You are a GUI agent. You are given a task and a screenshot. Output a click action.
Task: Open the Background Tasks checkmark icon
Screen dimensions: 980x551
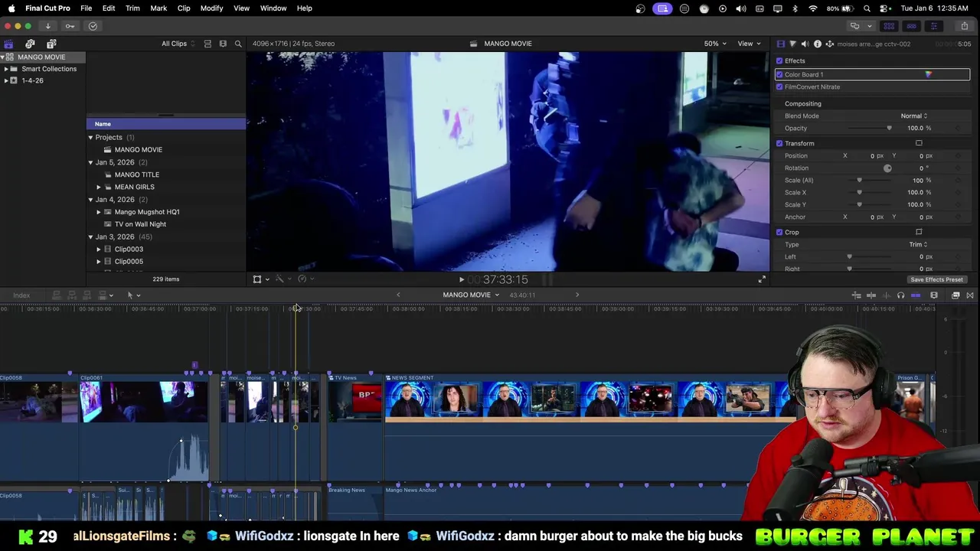(x=93, y=26)
